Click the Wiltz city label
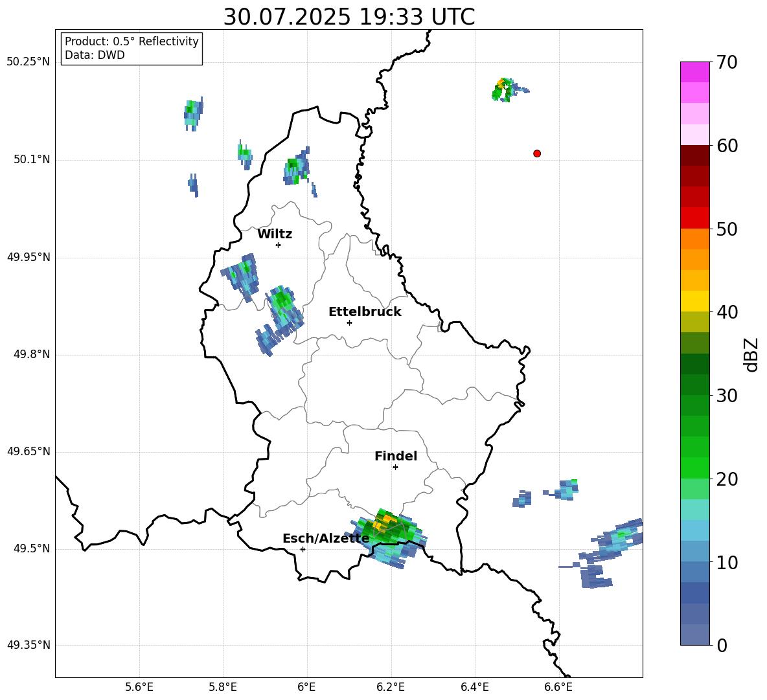 click(x=275, y=234)
